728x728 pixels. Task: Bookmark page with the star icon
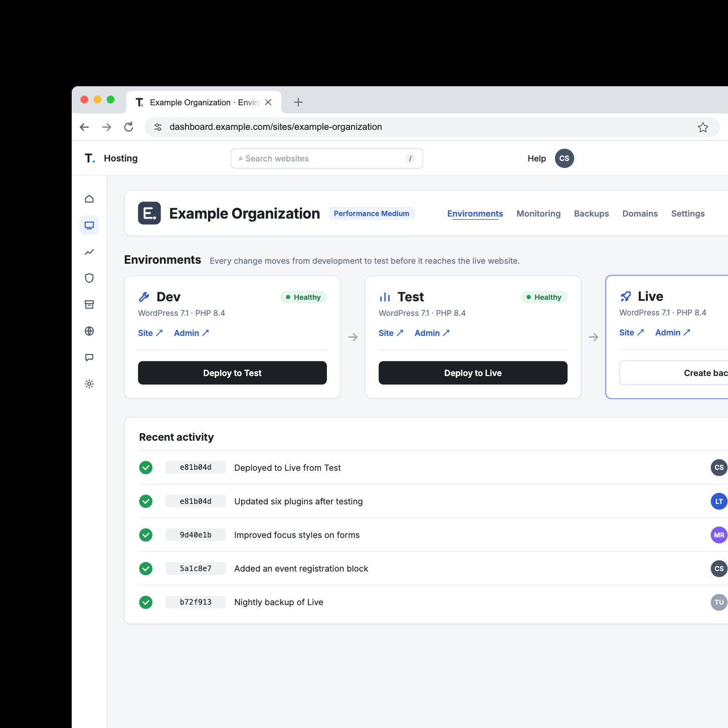703,127
